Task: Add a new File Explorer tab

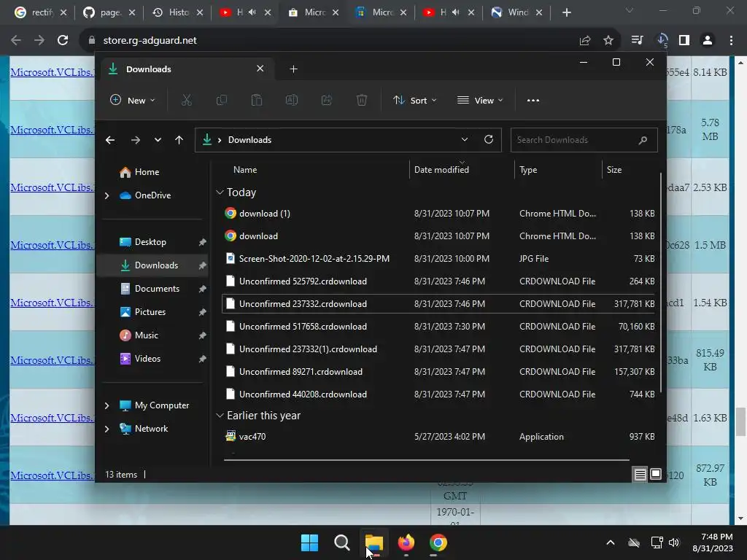Action: [293, 69]
